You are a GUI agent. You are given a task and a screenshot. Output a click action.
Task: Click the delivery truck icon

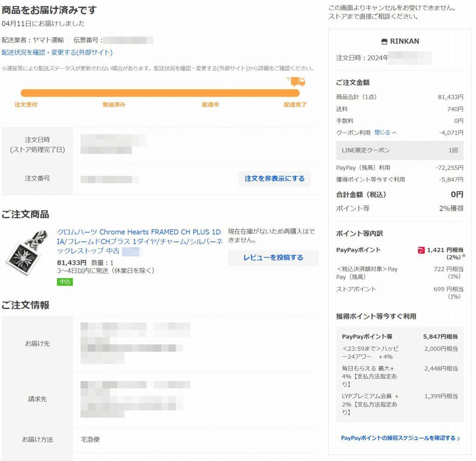coord(296,81)
